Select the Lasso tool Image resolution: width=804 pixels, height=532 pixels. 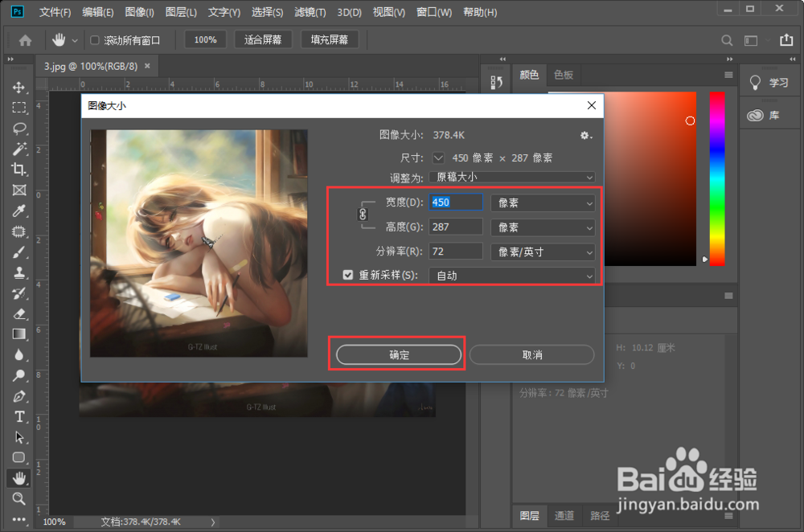(19, 128)
